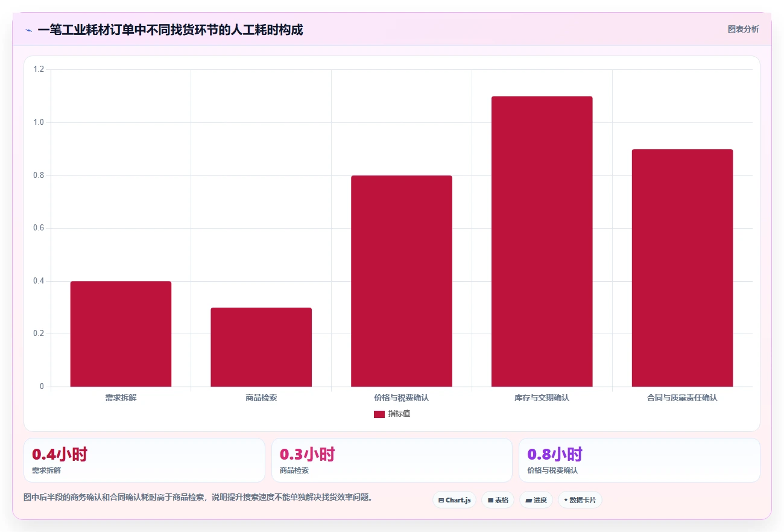784x532 pixels.
Task: Click the Chart.js tag chip
Action: point(454,500)
